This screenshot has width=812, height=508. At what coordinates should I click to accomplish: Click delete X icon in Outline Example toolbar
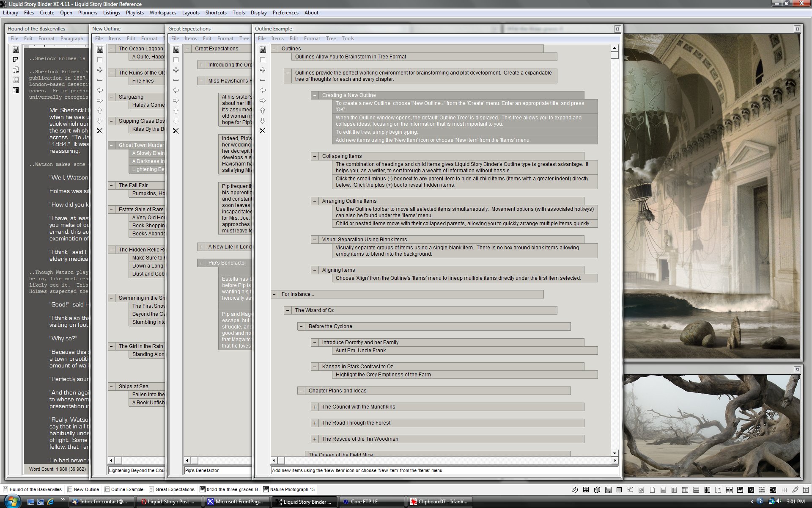(x=262, y=131)
